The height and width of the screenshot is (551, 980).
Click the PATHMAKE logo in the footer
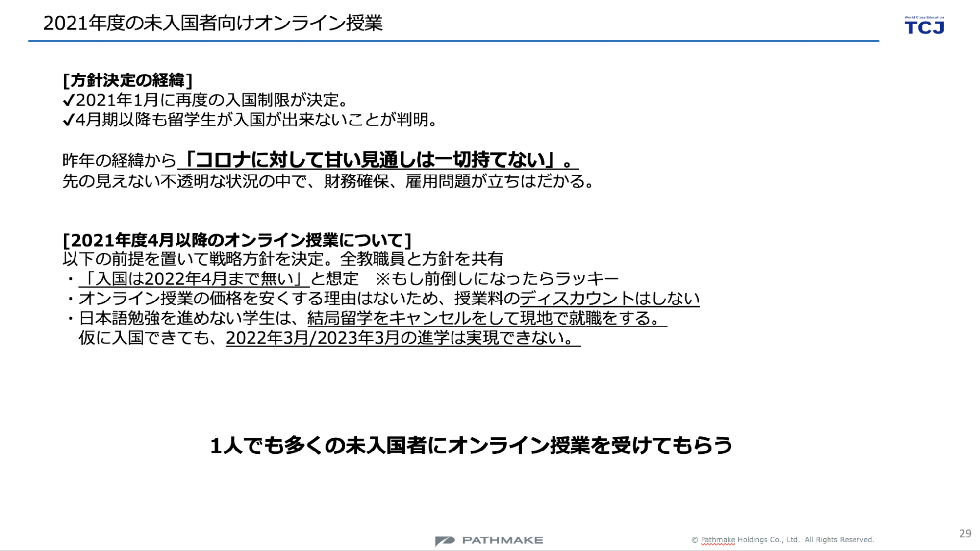point(489,540)
